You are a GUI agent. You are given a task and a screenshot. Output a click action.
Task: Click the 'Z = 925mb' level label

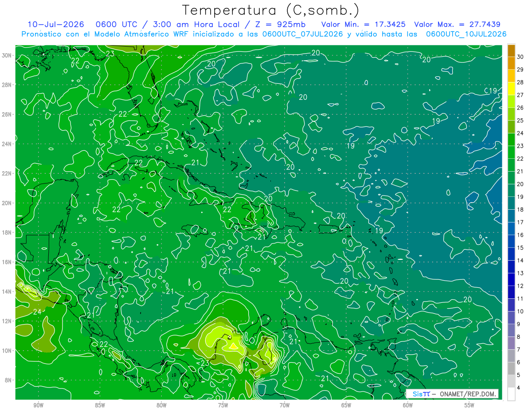(x=280, y=24)
